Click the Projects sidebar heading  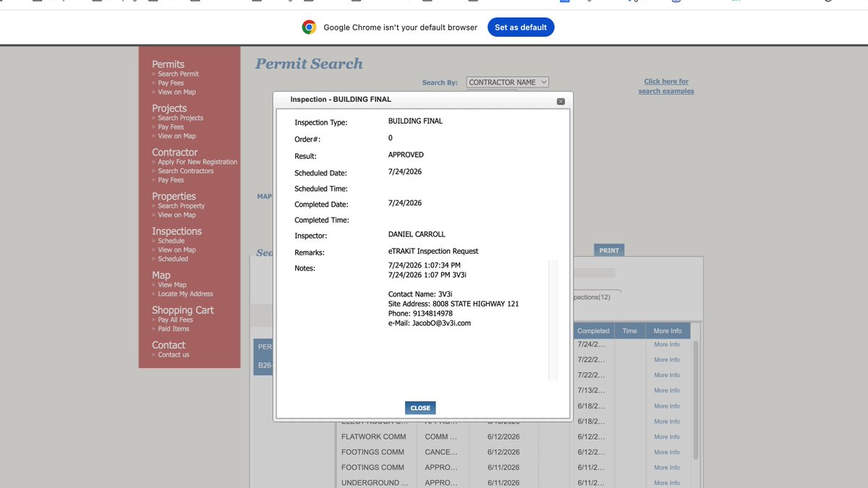tap(169, 108)
